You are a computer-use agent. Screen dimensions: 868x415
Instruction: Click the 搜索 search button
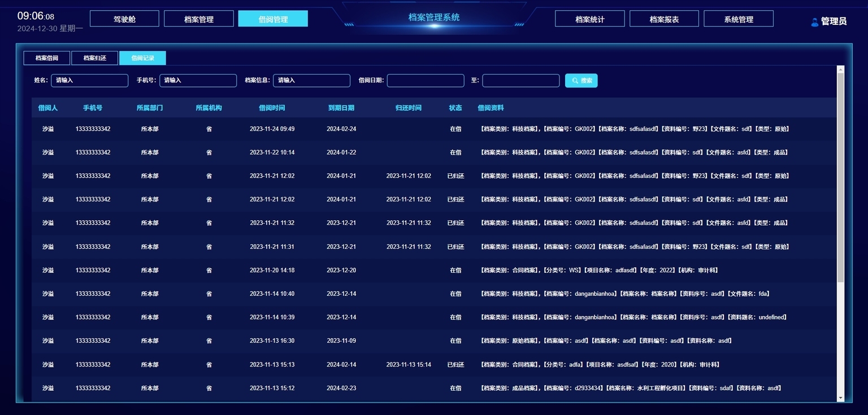tap(581, 80)
